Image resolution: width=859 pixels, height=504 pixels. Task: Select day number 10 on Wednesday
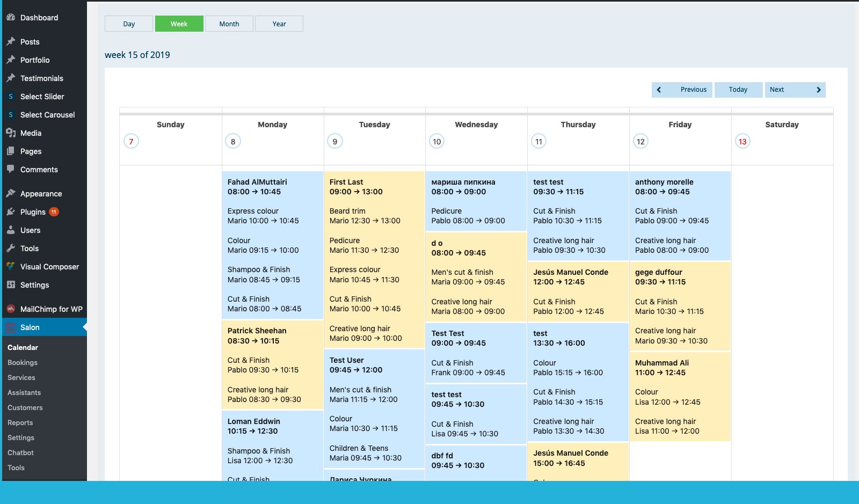click(437, 142)
